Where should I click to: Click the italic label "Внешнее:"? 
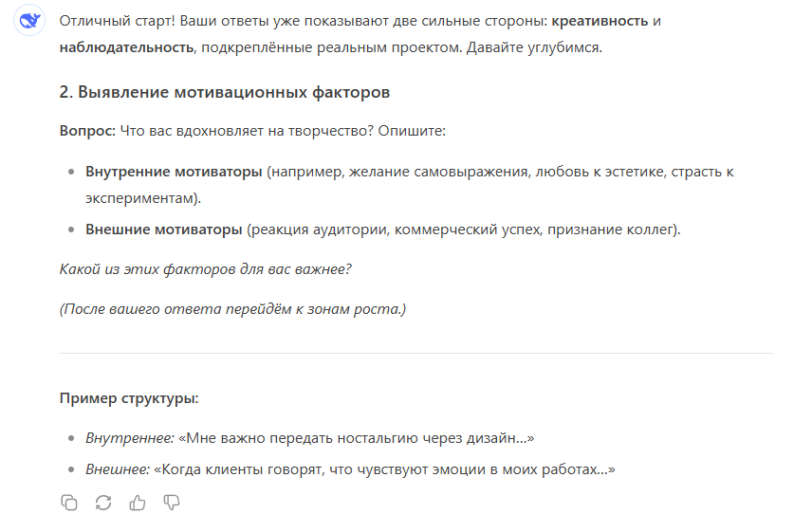point(118,468)
